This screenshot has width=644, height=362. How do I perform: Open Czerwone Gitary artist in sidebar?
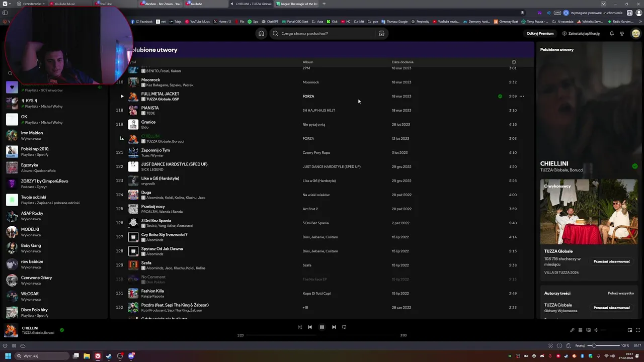[54, 280]
